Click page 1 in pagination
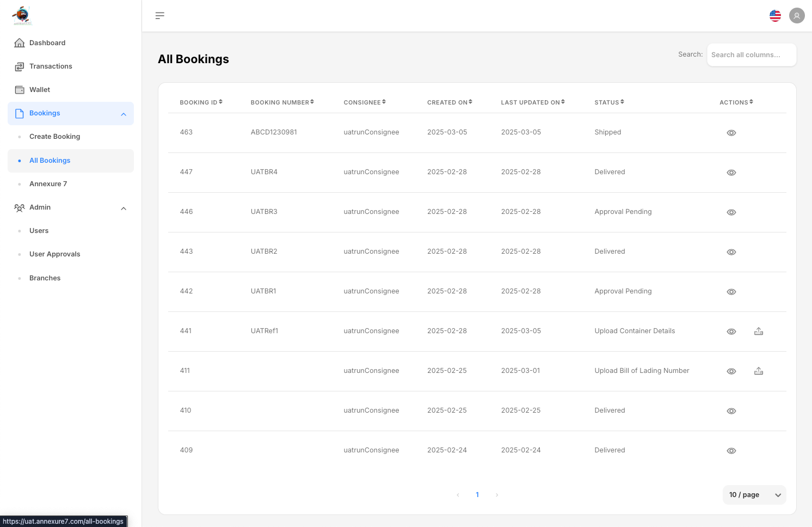The height and width of the screenshot is (527, 812). 477,495
